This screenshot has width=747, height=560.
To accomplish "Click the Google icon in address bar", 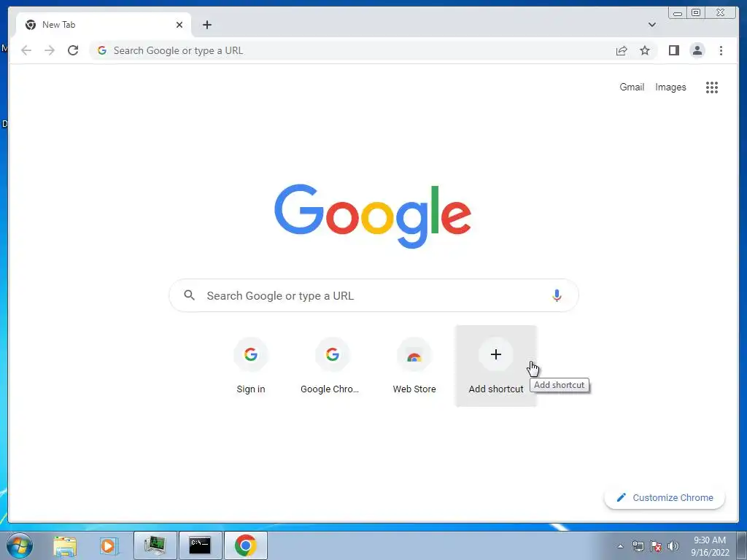I will tap(101, 50).
